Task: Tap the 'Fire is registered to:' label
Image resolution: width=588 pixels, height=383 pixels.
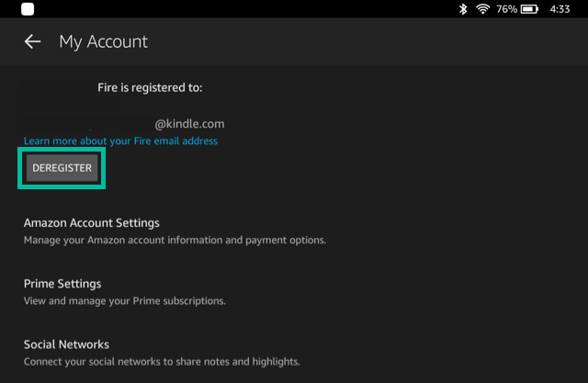Action: pyautogui.click(x=150, y=88)
